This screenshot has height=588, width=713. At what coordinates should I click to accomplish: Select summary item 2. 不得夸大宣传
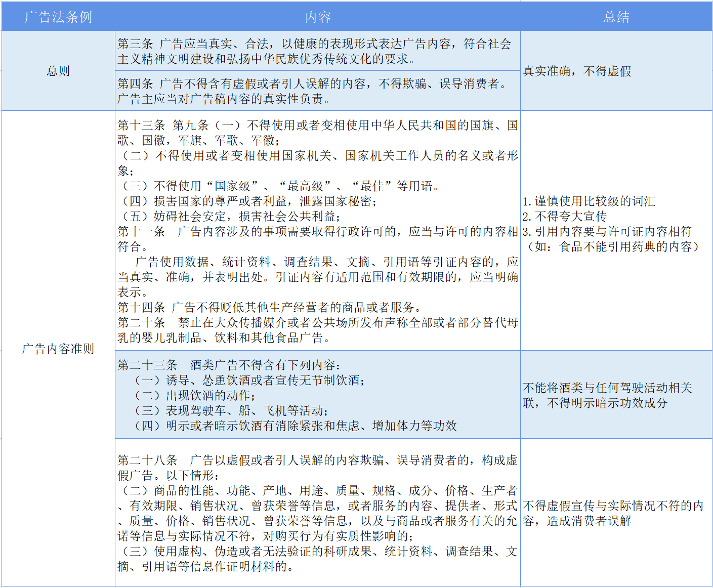(564, 217)
